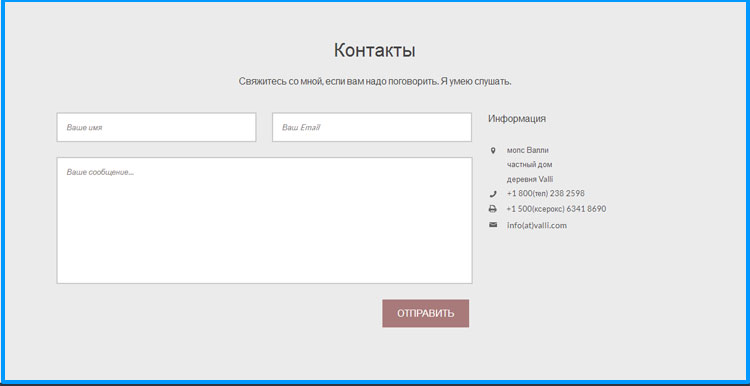750x386 pixels.
Task: Click the "деревня Valli" address line
Action: pyautogui.click(x=530, y=179)
